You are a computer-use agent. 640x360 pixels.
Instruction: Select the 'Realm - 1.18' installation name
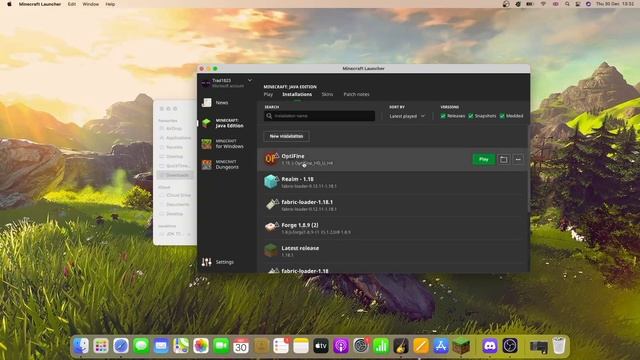pyautogui.click(x=298, y=179)
